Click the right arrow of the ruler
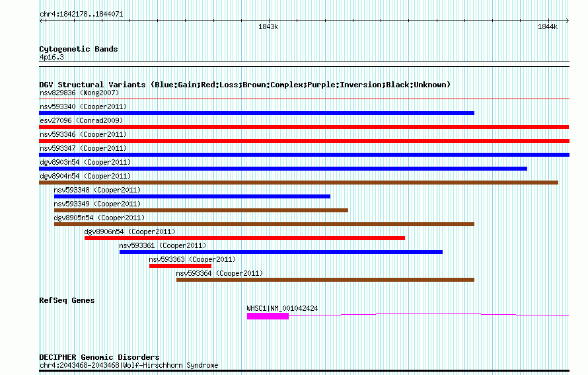This screenshot has height=375, width=588. pyautogui.click(x=567, y=21)
